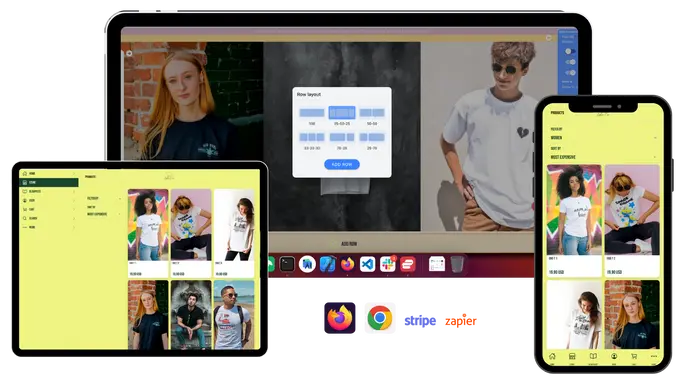Expand the User chevron in the tablet sidebar
Image resolution: width=684 pixels, height=384 pixels.
tap(74, 200)
